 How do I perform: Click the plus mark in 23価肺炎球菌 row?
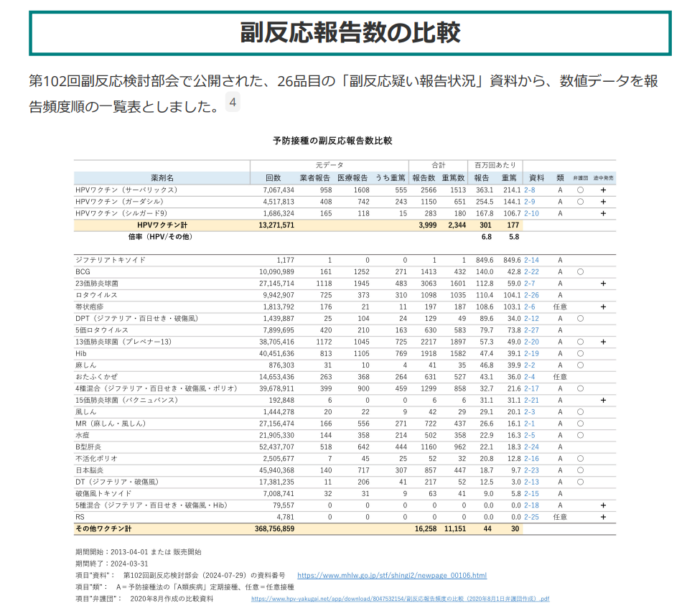click(x=603, y=284)
